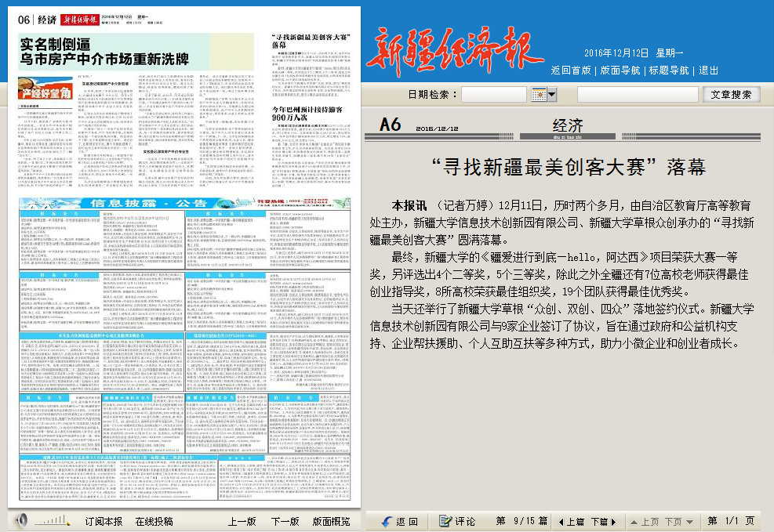
Task: Go to previous edition 上一版
Action: click(x=242, y=521)
